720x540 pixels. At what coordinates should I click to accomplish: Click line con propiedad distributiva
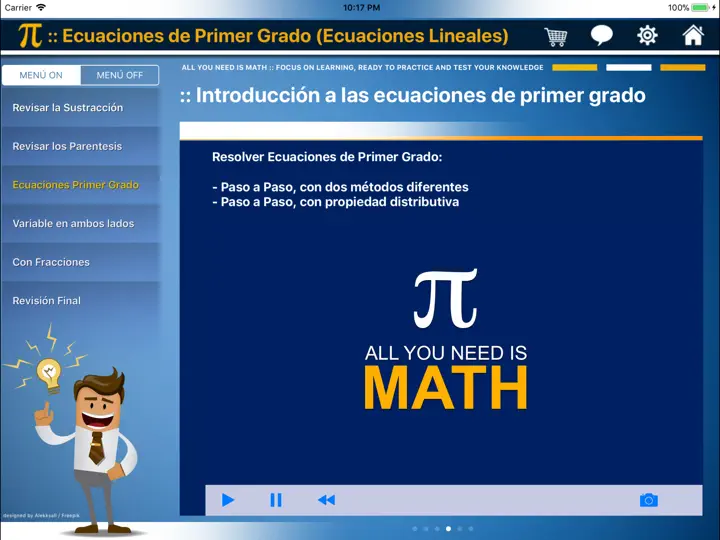[x=336, y=202]
